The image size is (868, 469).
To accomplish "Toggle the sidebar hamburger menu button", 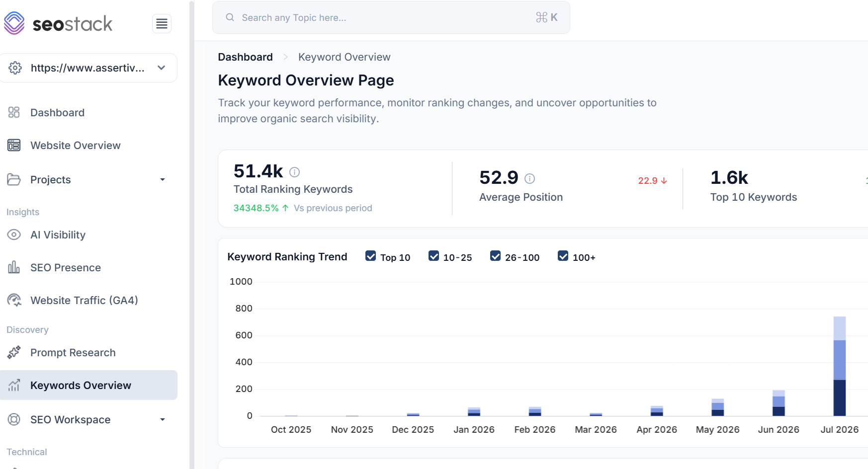I will [x=162, y=23].
